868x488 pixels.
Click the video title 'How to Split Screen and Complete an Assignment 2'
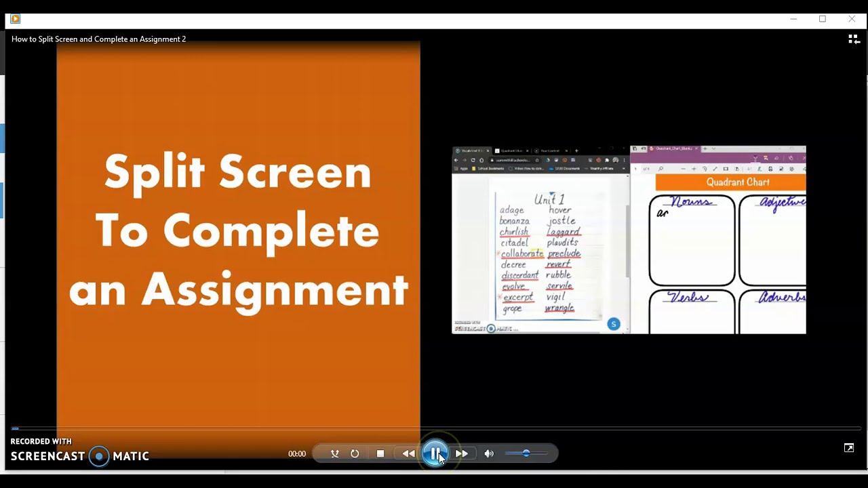pos(98,39)
